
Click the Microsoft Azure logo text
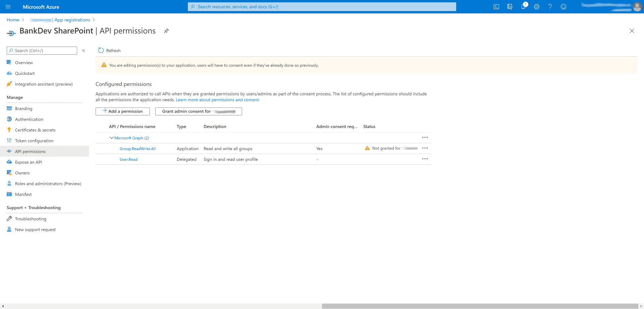(x=41, y=7)
